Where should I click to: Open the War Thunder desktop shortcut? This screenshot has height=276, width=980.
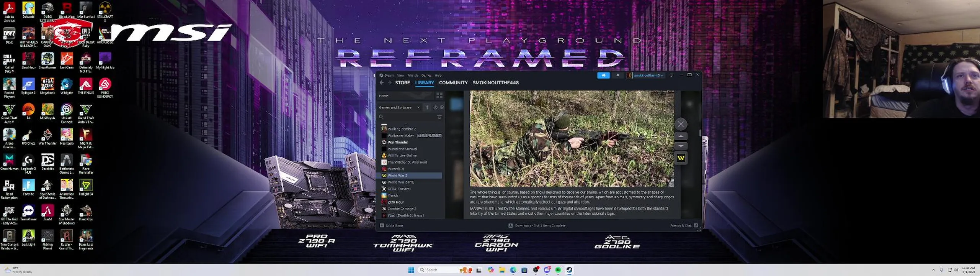click(47, 137)
